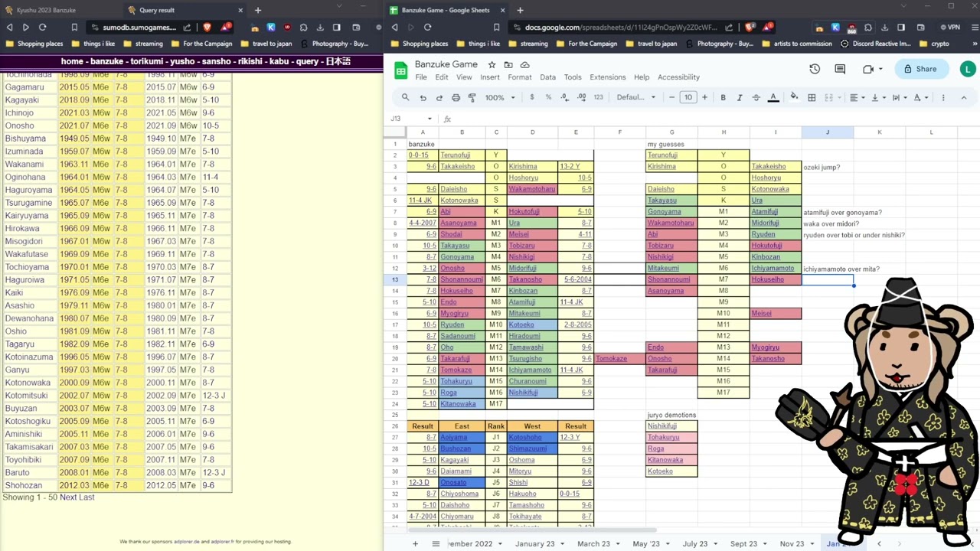
Task: Open the 100% zoom dropdown
Action: [x=499, y=97]
